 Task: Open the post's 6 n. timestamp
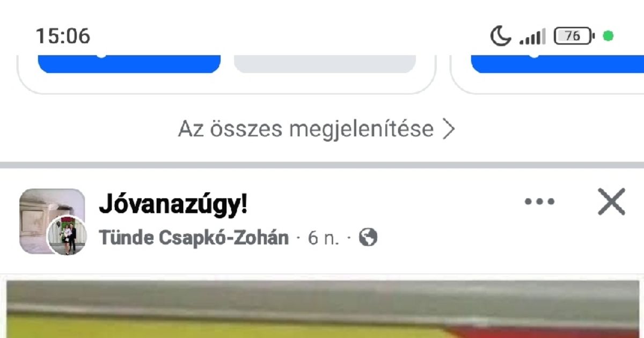pos(324,238)
